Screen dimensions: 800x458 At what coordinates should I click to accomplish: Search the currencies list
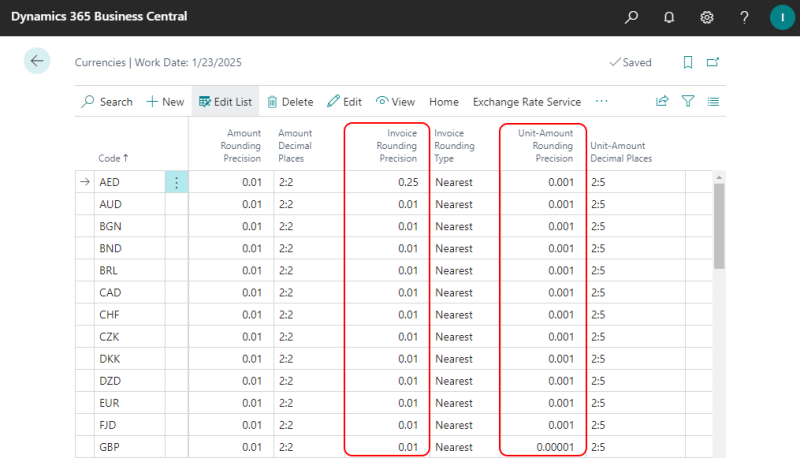pos(107,101)
